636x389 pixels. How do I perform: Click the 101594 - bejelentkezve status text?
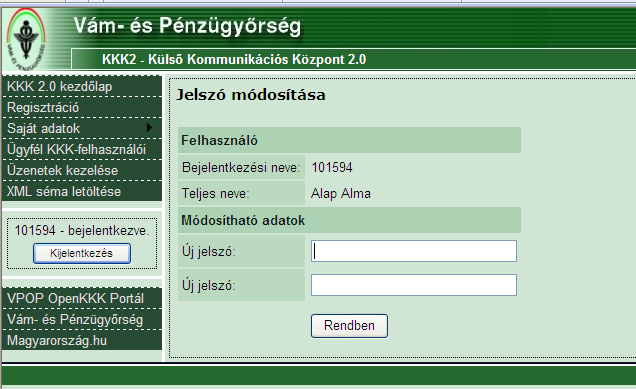point(82,230)
